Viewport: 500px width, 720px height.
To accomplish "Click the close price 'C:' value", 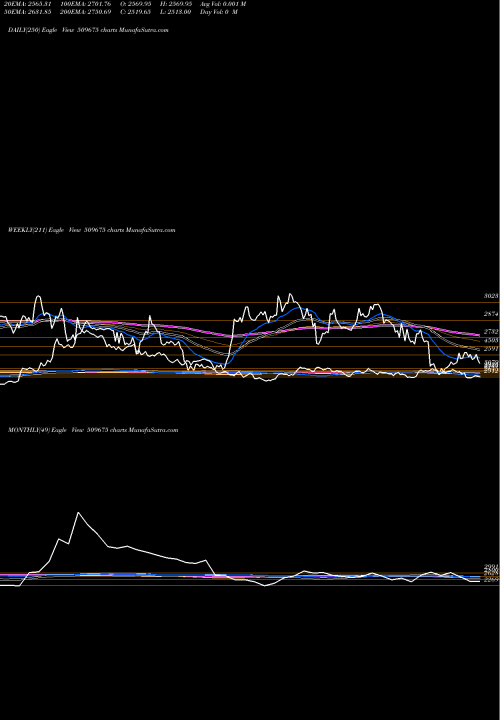I will (x=136, y=11).
